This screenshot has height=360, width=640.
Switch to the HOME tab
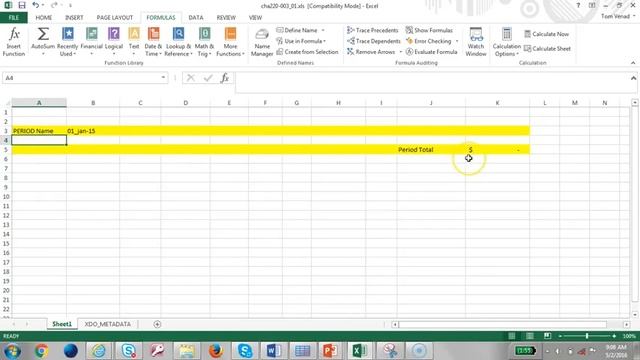click(44, 18)
